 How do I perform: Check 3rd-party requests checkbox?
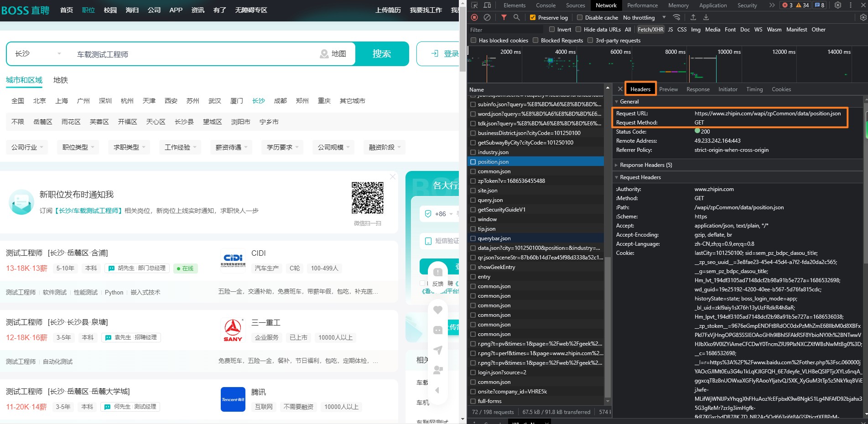pyautogui.click(x=590, y=40)
